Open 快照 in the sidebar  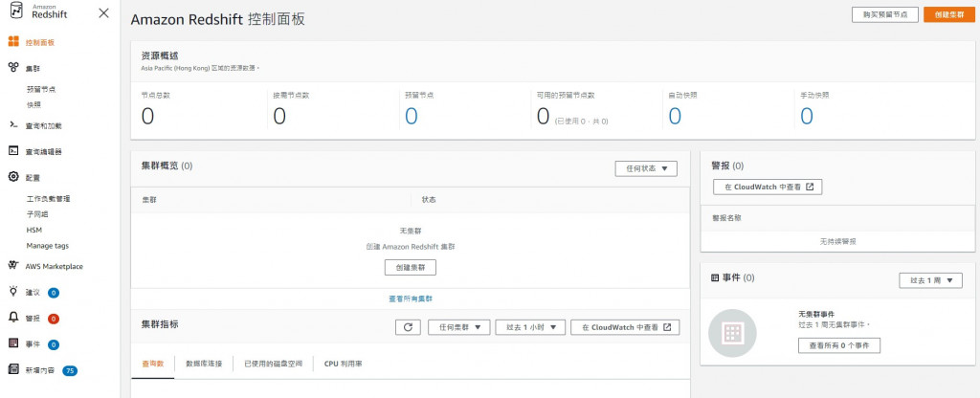33,104
